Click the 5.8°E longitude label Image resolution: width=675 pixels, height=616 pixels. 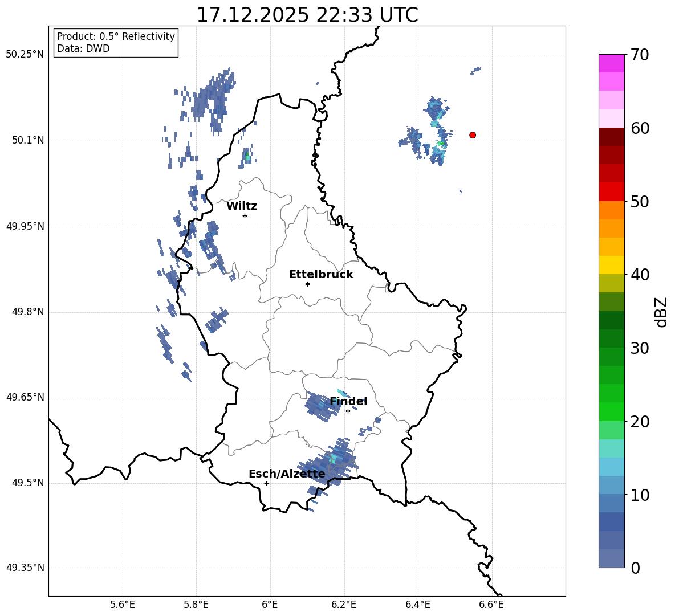pyautogui.click(x=196, y=605)
